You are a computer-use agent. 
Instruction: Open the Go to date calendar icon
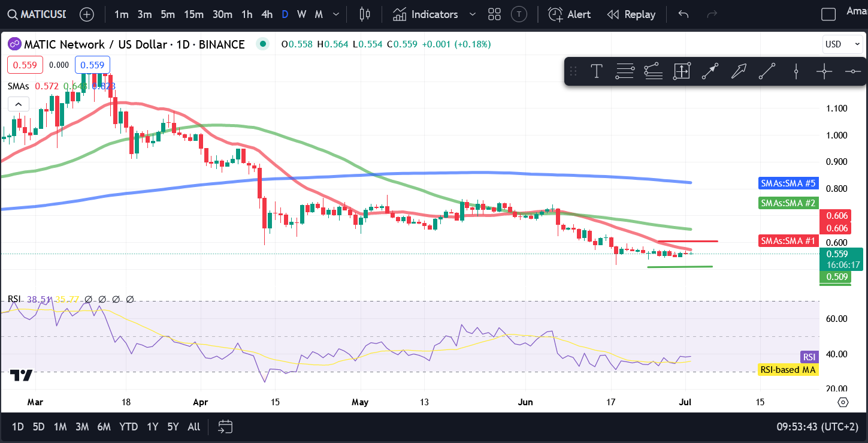[x=225, y=427]
